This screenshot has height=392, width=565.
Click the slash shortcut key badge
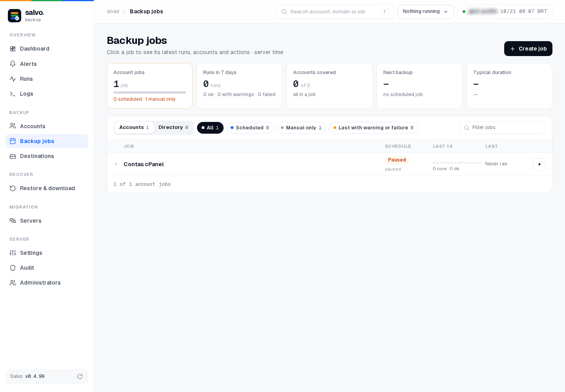[x=385, y=12]
